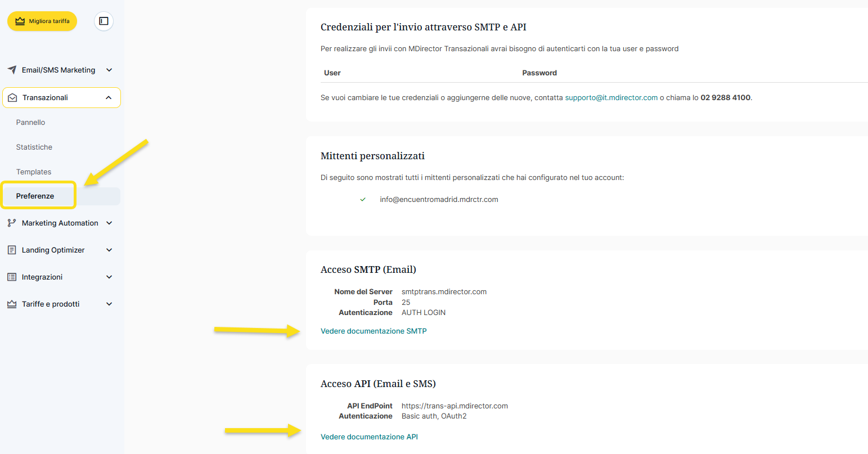Click the green checkmark beside info@encuentromadrid sender
Image resolution: width=868 pixels, height=454 pixels.
click(363, 199)
